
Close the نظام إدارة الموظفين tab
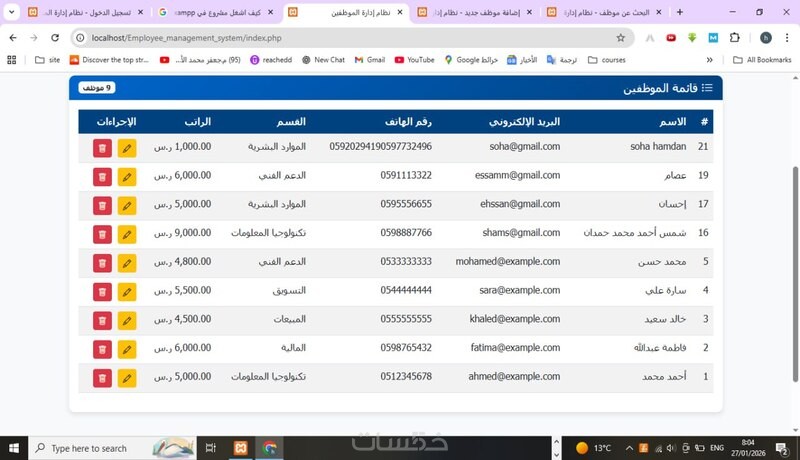click(x=400, y=12)
